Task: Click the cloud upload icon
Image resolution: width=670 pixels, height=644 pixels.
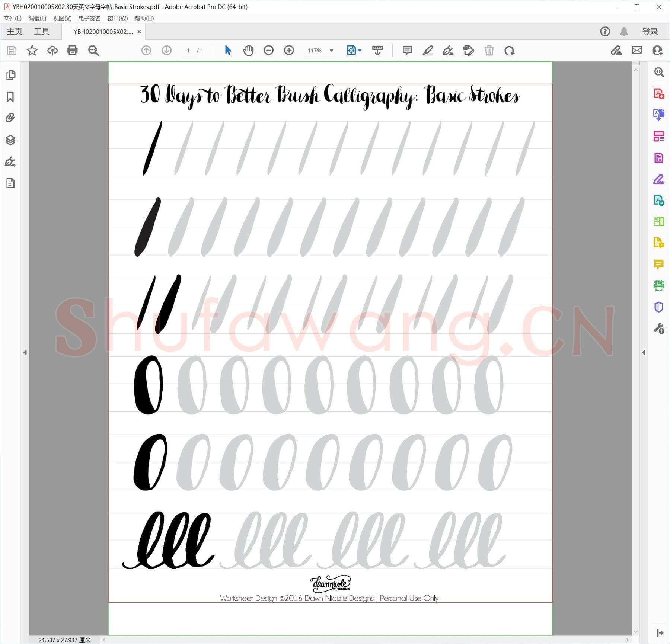Action: (52, 50)
